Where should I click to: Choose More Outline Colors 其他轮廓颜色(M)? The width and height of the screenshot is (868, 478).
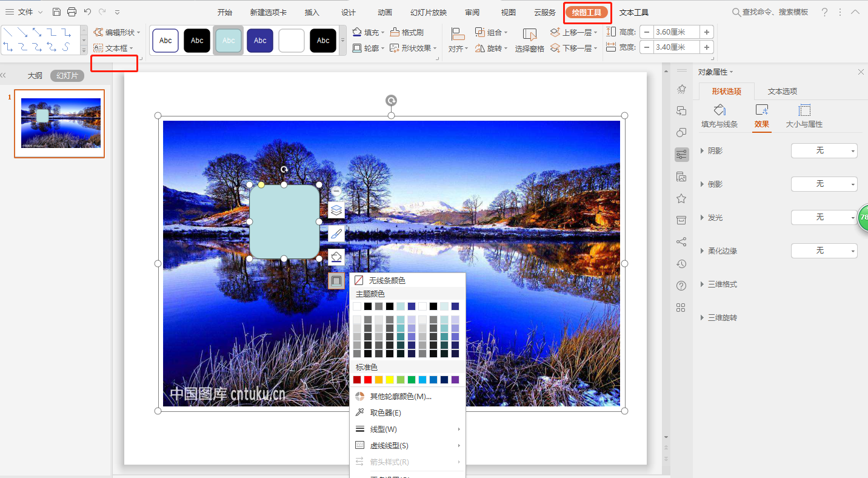(407, 396)
